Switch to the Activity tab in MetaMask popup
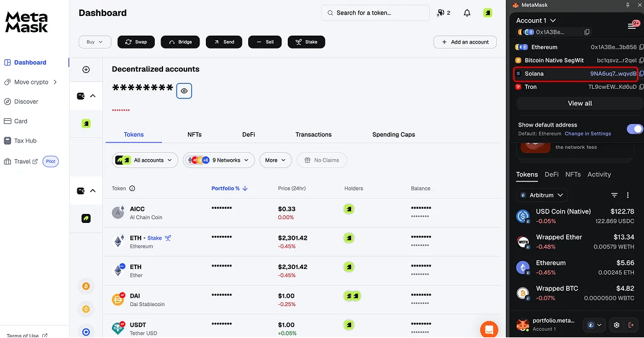This screenshot has height=338, width=644. [x=599, y=174]
